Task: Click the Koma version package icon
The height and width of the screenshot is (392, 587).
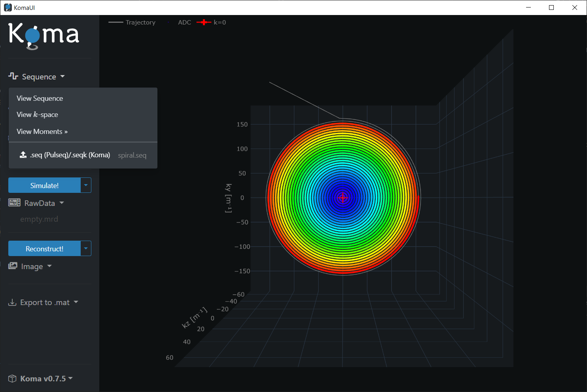Action: click(x=13, y=379)
